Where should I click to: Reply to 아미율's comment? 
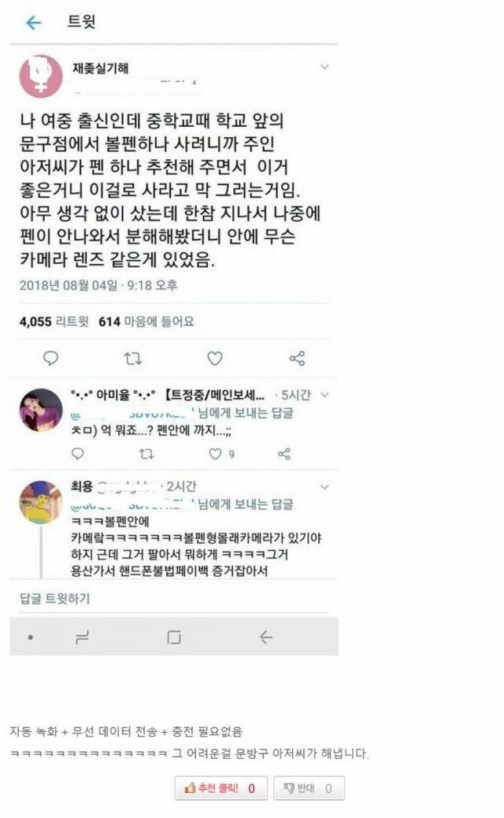point(78,453)
